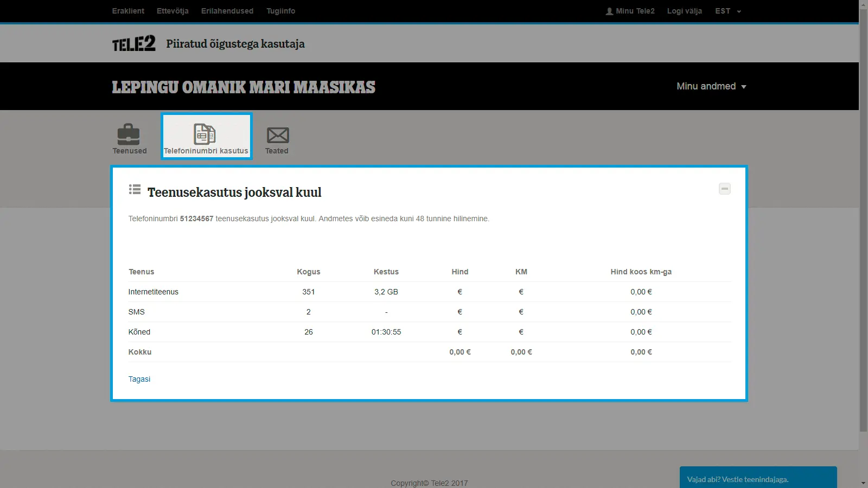
Task: Open Tugiinfo in the top navigation
Action: [x=280, y=11]
